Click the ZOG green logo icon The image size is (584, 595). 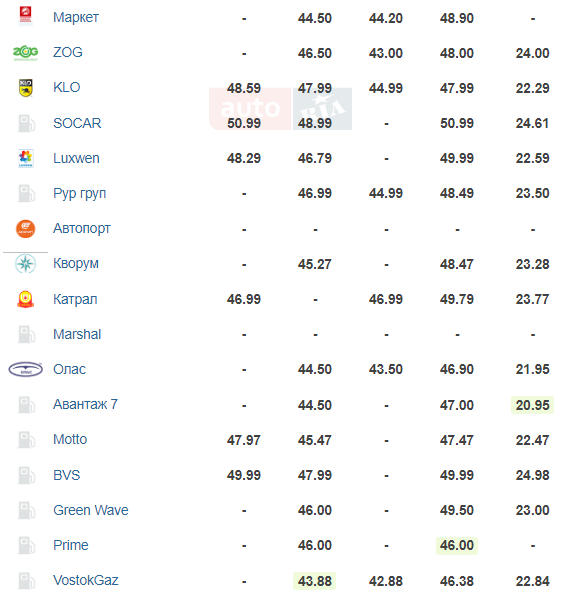click(25, 52)
